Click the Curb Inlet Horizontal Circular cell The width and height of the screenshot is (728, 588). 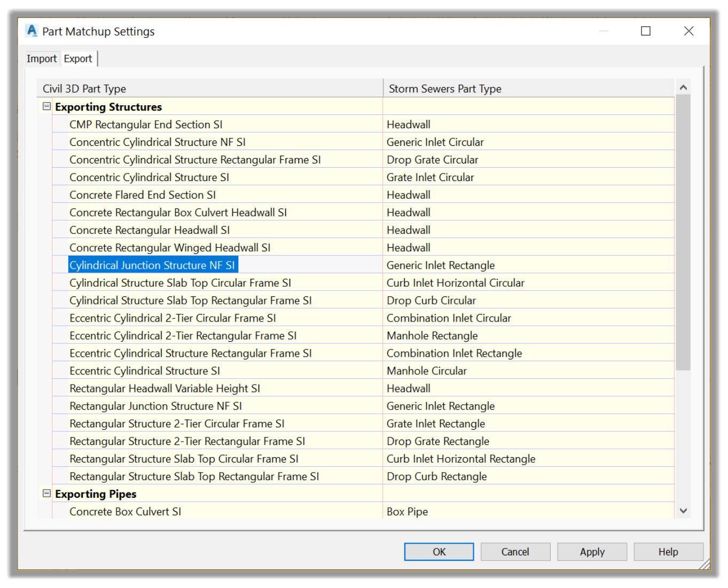pyautogui.click(x=529, y=283)
